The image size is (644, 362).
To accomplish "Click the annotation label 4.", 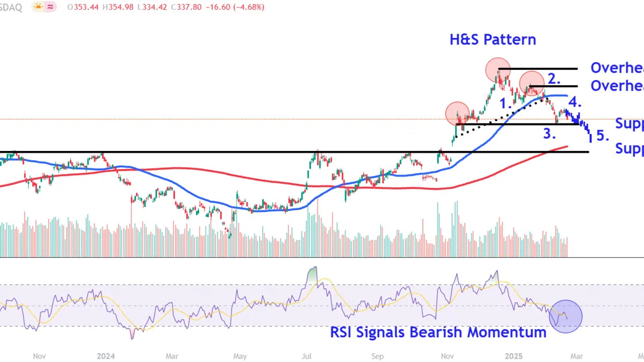I will coord(575,101).
